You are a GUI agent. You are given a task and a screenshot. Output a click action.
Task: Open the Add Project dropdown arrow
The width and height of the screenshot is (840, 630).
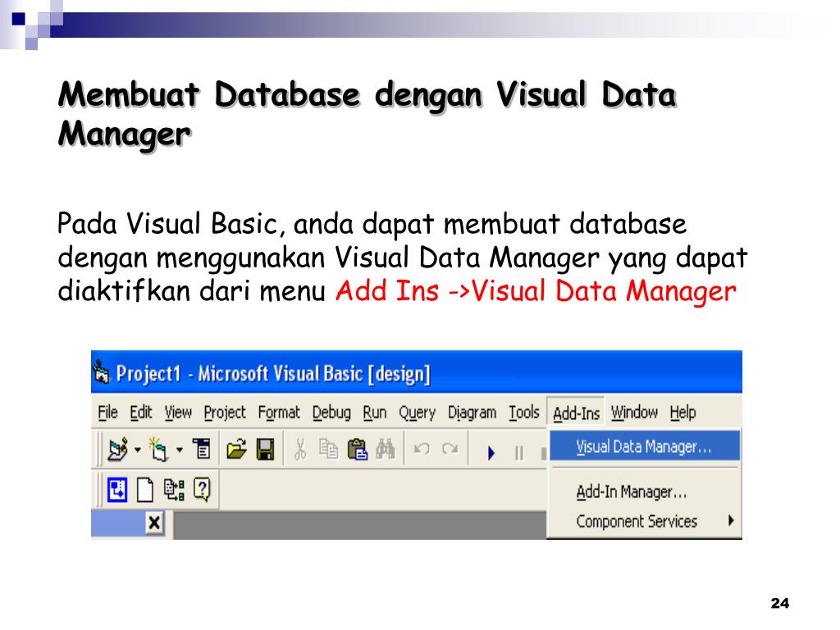138,450
